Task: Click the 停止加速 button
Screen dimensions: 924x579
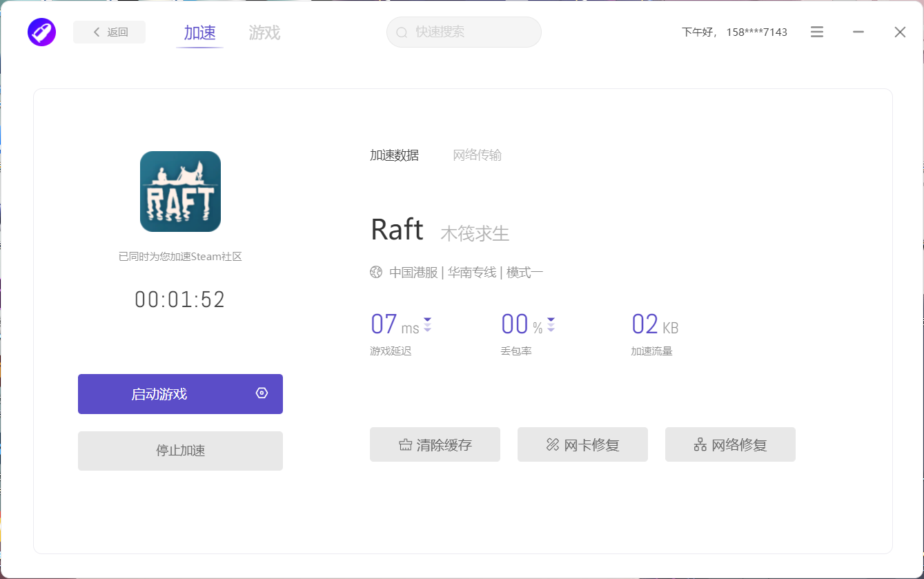Action: [x=180, y=451]
